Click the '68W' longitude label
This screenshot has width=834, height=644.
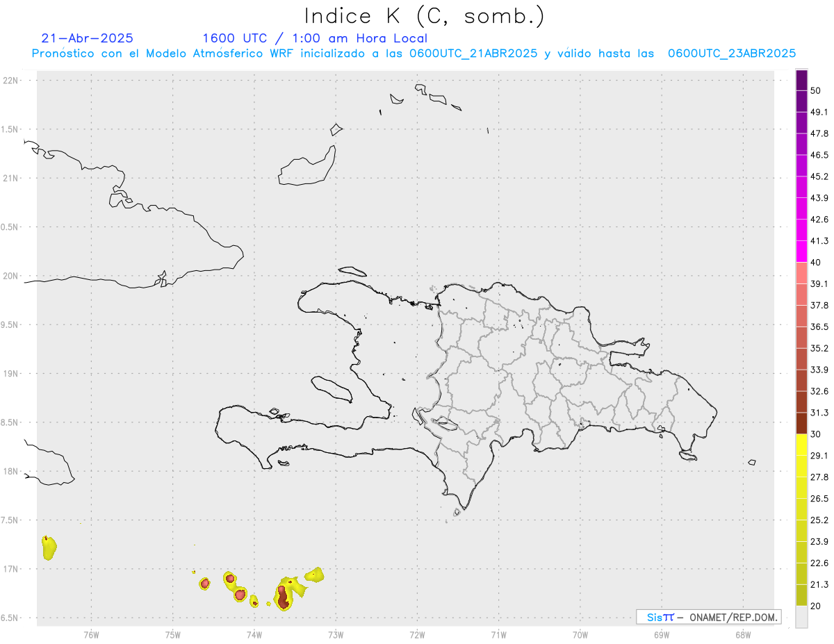point(742,634)
